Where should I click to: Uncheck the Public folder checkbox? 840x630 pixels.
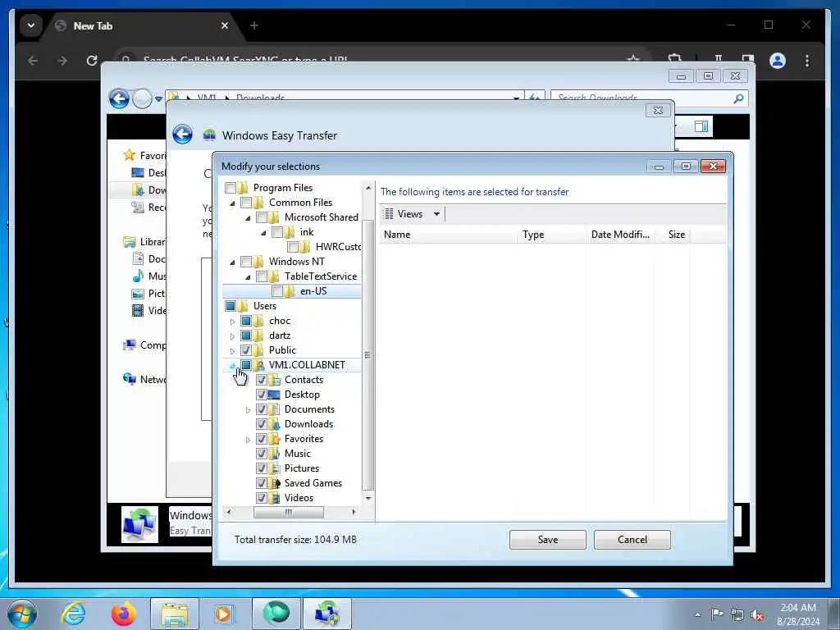(x=246, y=350)
